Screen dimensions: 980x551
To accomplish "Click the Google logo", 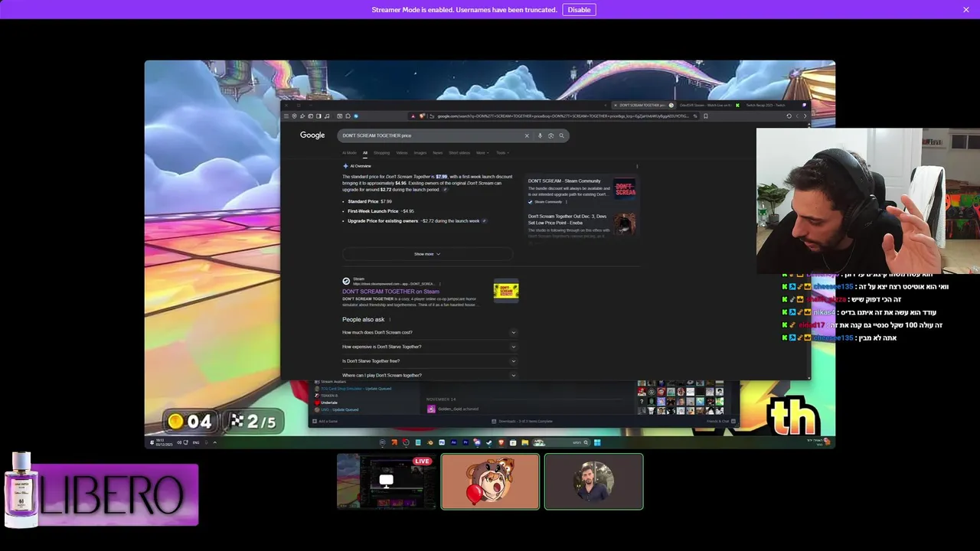I will 312,135.
